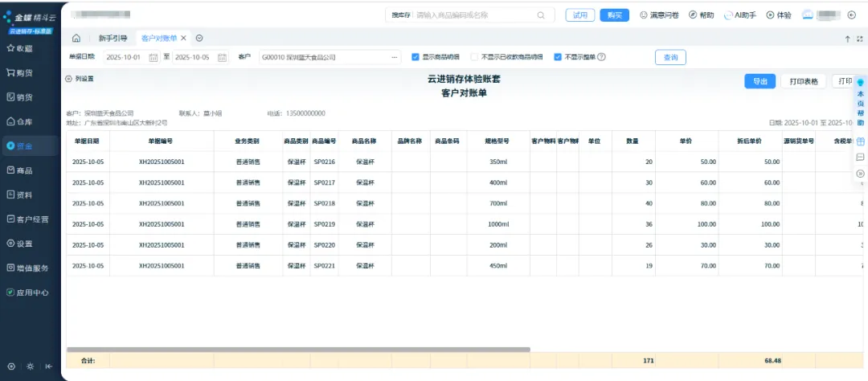Open start date calendar picker icon
868x381 pixels.
pyautogui.click(x=153, y=57)
